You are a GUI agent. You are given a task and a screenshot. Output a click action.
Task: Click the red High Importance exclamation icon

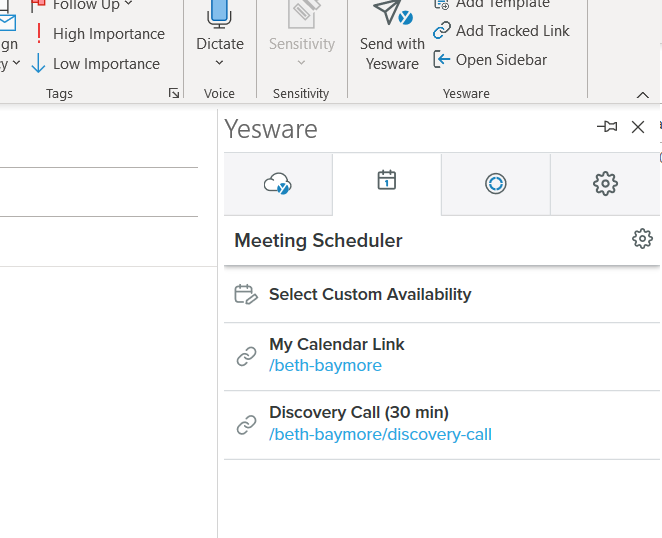tap(39, 33)
